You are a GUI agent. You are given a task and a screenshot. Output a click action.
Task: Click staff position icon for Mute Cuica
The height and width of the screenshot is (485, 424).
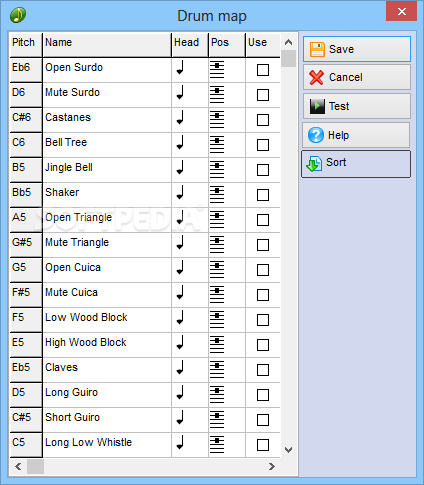(x=217, y=295)
